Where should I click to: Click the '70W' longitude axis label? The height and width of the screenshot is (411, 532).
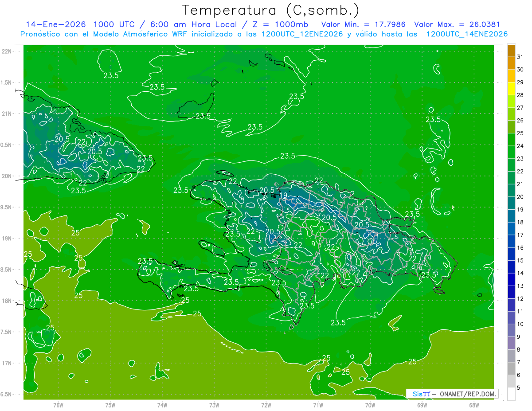pos(370,405)
